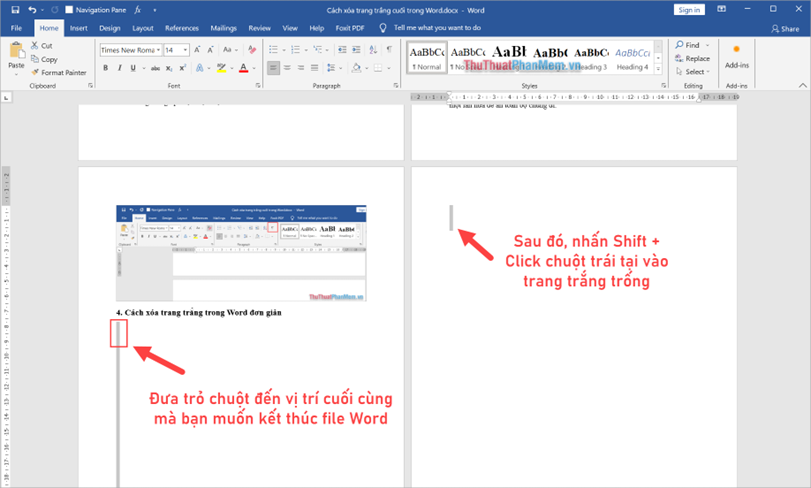Apply Heading 4 style

point(632,58)
